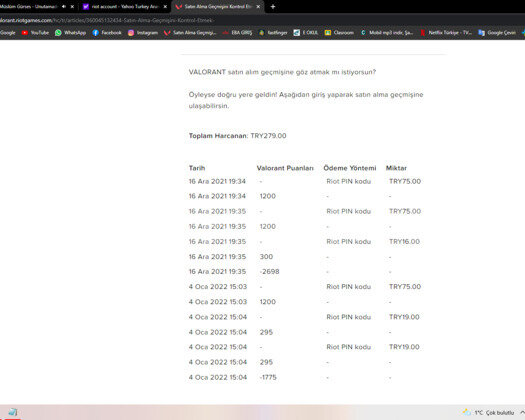Open the Instagram bookmark
The width and height of the screenshot is (525, 420).
143,32
